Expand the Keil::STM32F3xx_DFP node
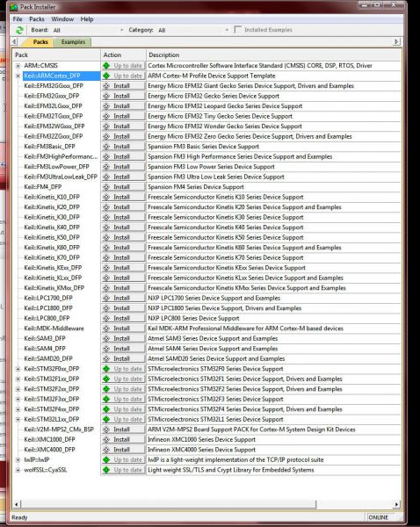Screen dimensions: 420x527 click(18, 399)
